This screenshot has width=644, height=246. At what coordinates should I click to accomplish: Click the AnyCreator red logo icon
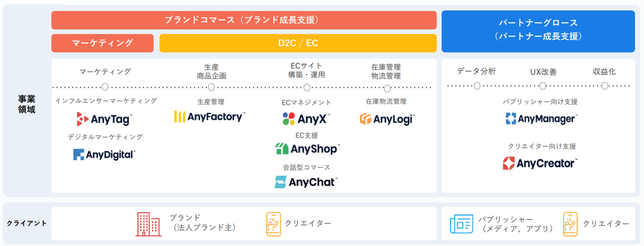509,163
